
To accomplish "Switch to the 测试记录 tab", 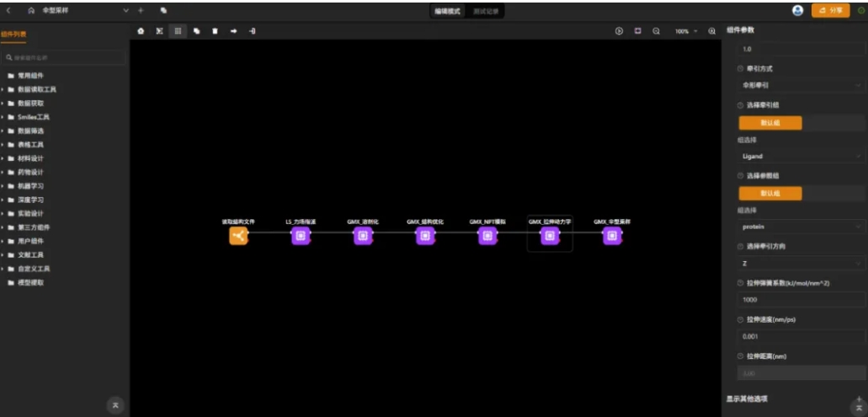I will pos(486,11).
